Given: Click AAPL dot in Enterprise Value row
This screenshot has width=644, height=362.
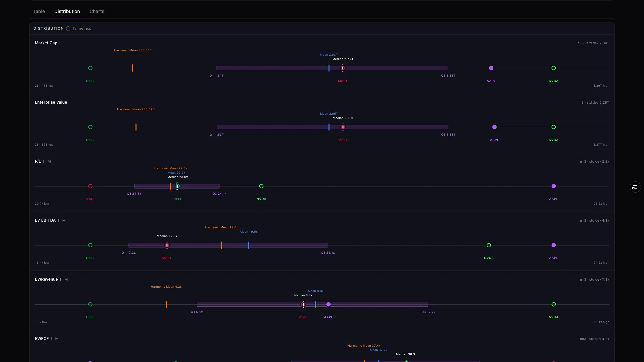Looking at the screenshot, I should pos(494,127).
